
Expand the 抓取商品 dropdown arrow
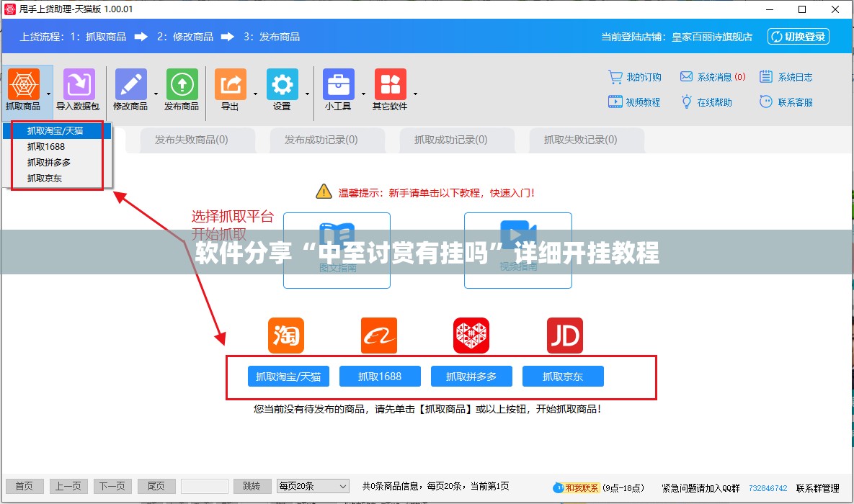coord(48,94)
